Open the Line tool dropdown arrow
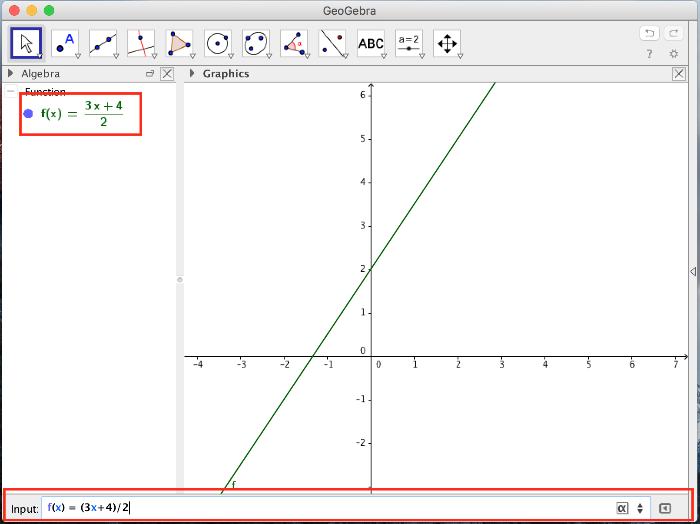 coord(115,56)
